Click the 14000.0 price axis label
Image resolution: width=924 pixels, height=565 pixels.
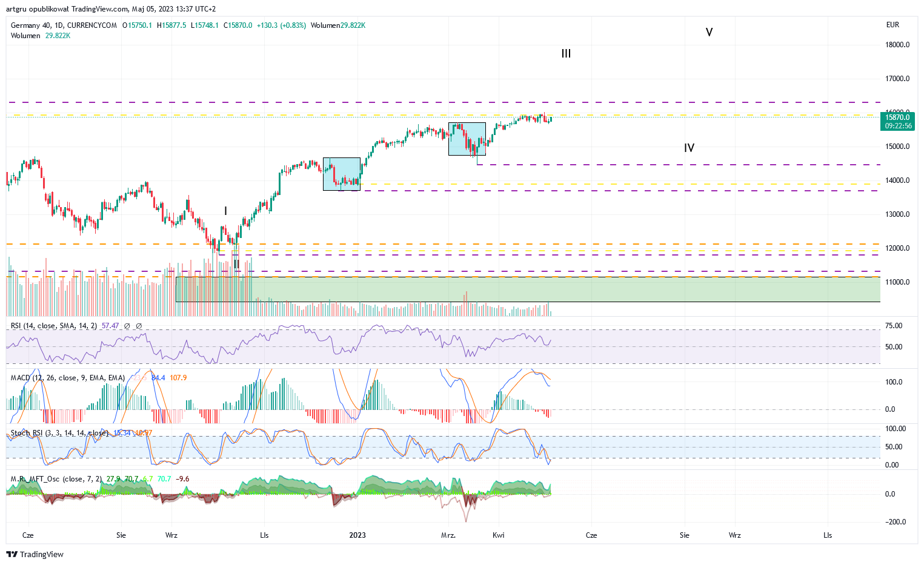(x=897, y=180)
